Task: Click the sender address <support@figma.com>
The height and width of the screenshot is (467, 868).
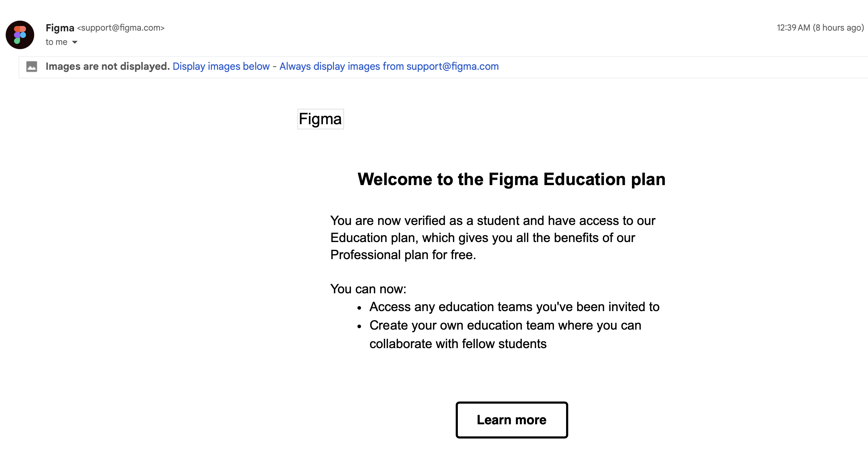Action: [x=121, y=28]
